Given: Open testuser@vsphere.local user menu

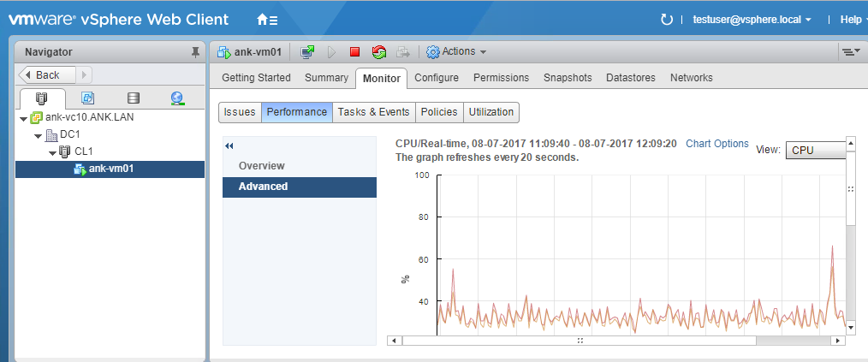Looking at the screenshot, I should 752,20.
